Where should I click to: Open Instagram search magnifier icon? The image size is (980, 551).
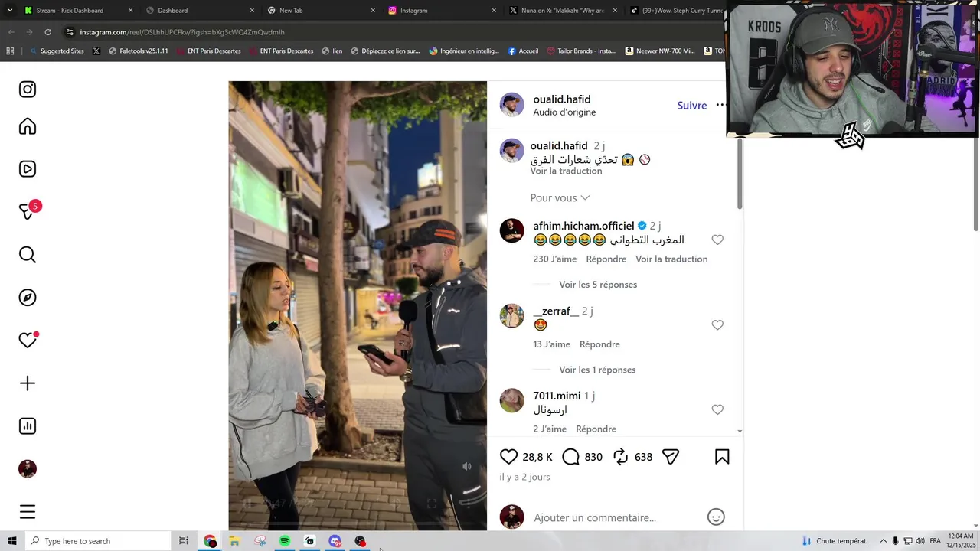pyautogui.click(x=28, y=255)
